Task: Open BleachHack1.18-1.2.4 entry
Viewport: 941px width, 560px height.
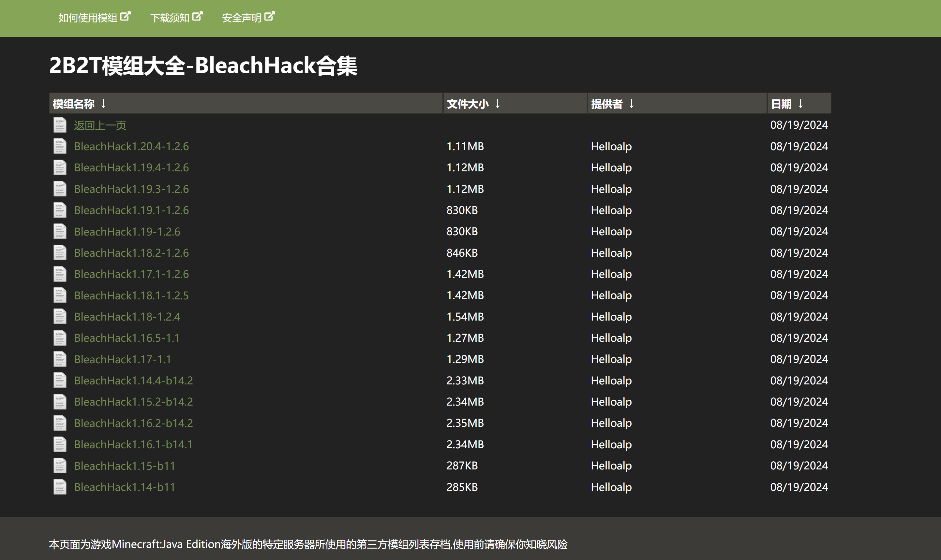Action: coord(127,317)
